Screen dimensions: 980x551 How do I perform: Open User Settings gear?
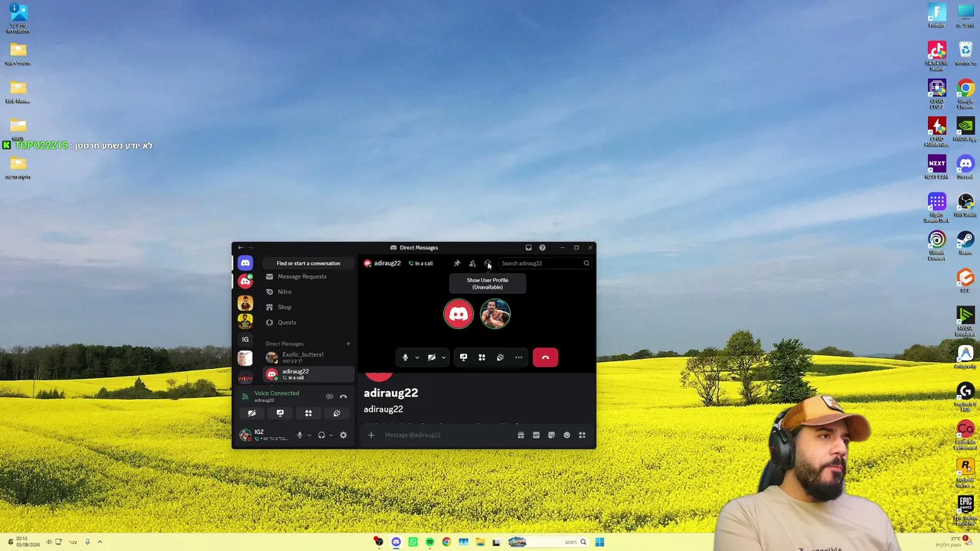click(x=343, y=435)
